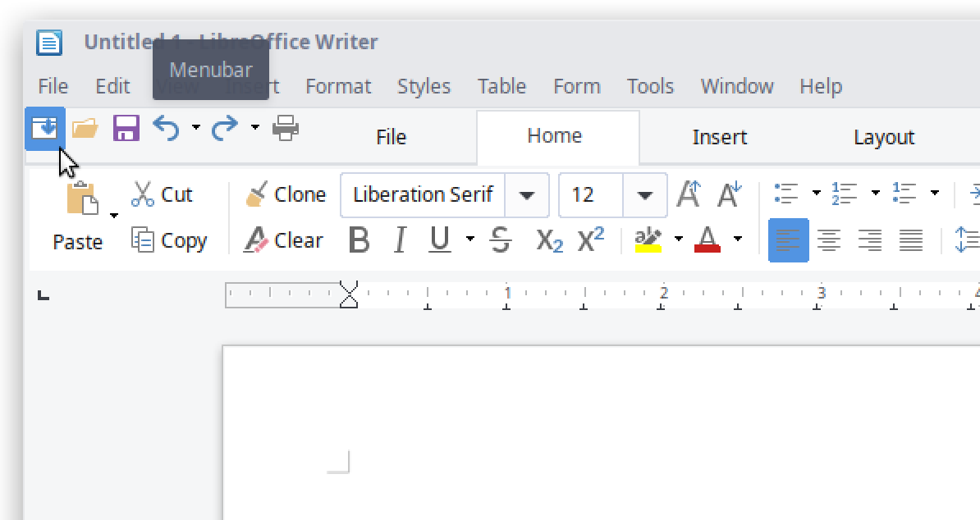Apply the yellow highlighting color
This screenshot has width=980, height=520.
point(648,240)
